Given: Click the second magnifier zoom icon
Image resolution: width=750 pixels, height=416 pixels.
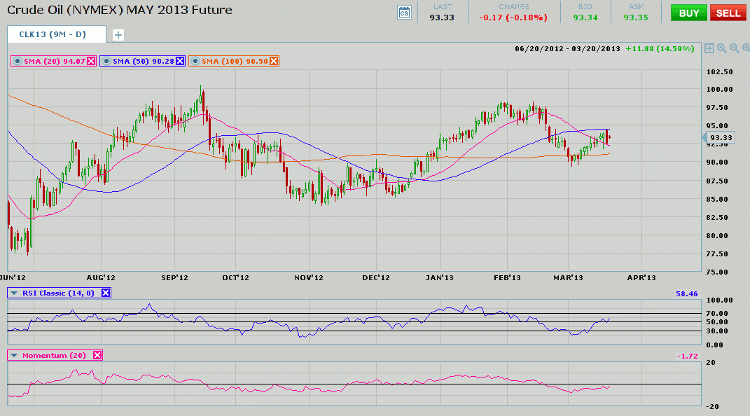Looking at the screenshot, I should click(733, 47).
